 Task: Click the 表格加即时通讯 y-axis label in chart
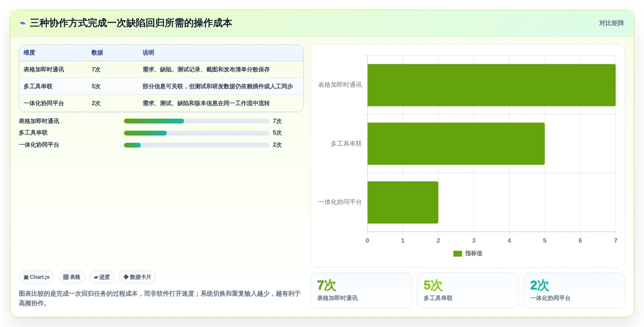[340, 85]
